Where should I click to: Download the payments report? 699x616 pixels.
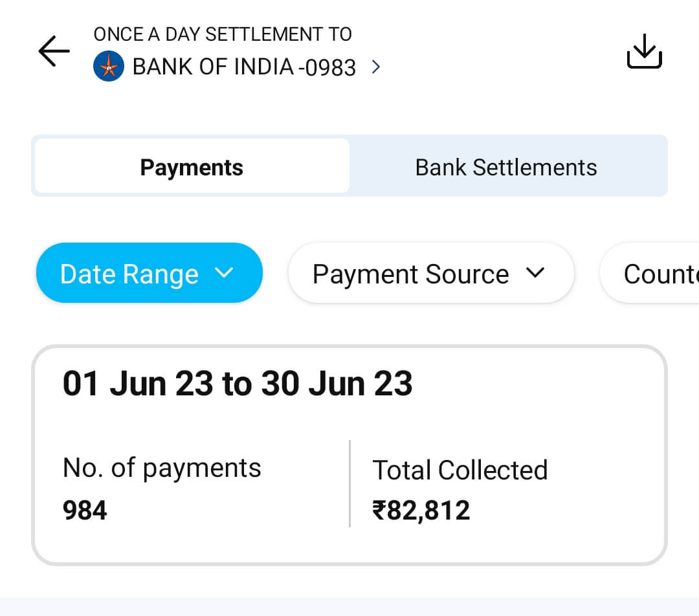(644, 51)
